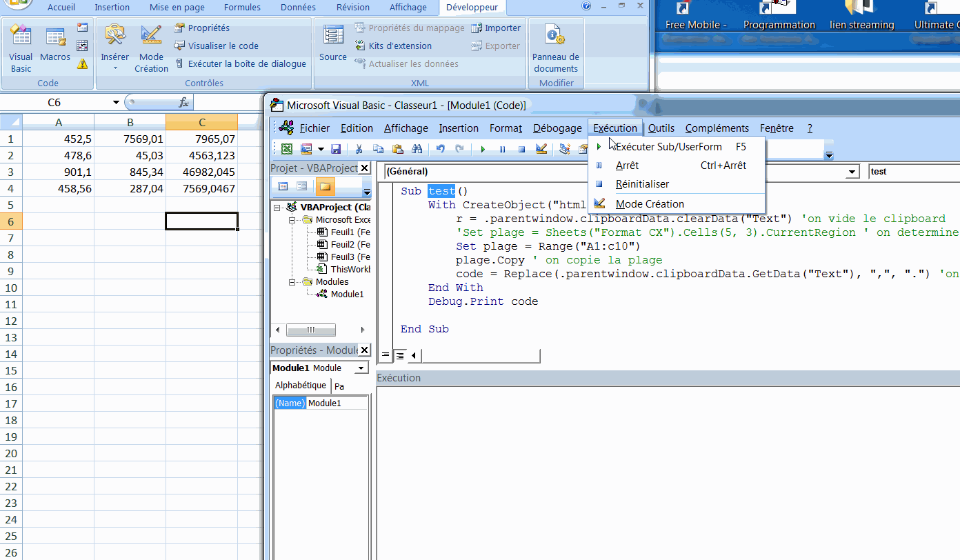
Task: Click View Code icon in Projet pane
Action: click(282, 186)
